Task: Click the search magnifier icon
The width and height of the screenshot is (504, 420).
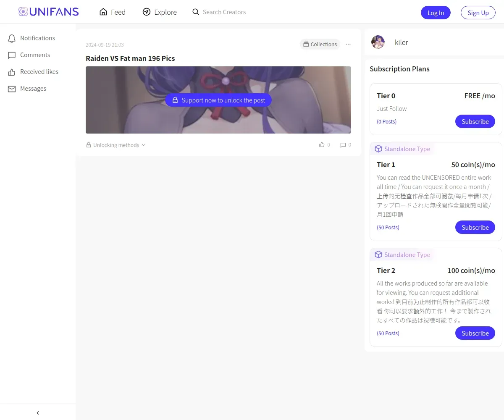Action: click(x=196, y=12)
